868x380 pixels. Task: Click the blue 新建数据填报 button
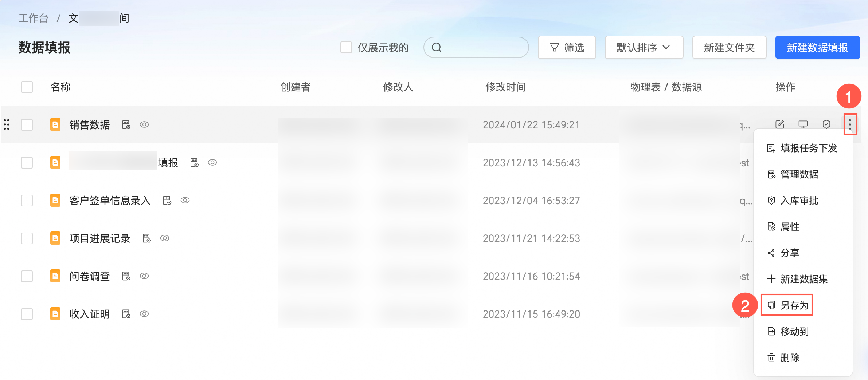tap(817, 47)
